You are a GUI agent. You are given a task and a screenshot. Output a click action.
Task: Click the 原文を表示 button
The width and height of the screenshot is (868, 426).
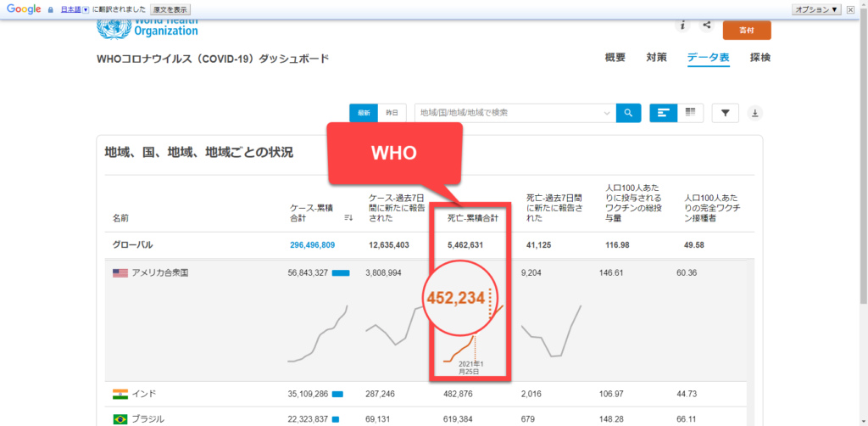pyautogui.click(x=170, y=8)
